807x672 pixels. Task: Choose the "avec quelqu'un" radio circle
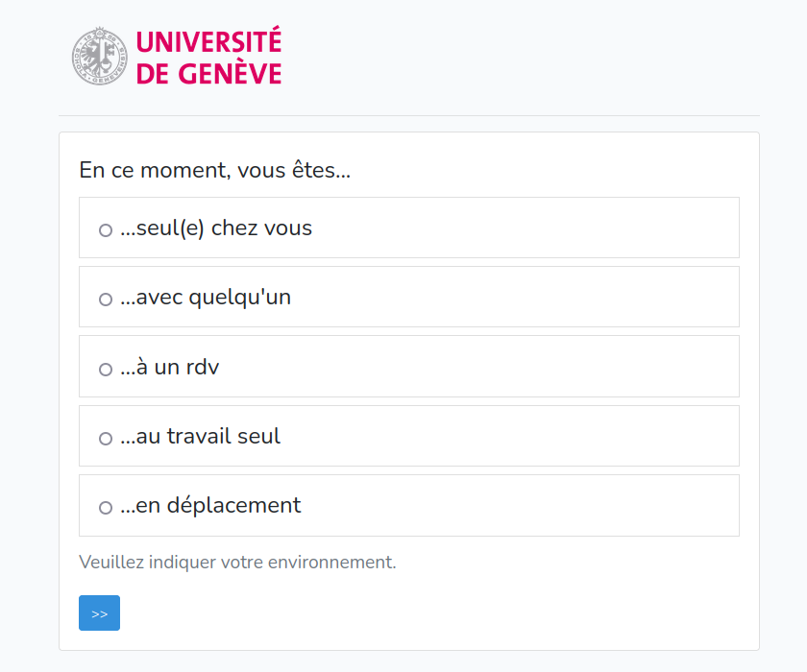tap(106, 300)
